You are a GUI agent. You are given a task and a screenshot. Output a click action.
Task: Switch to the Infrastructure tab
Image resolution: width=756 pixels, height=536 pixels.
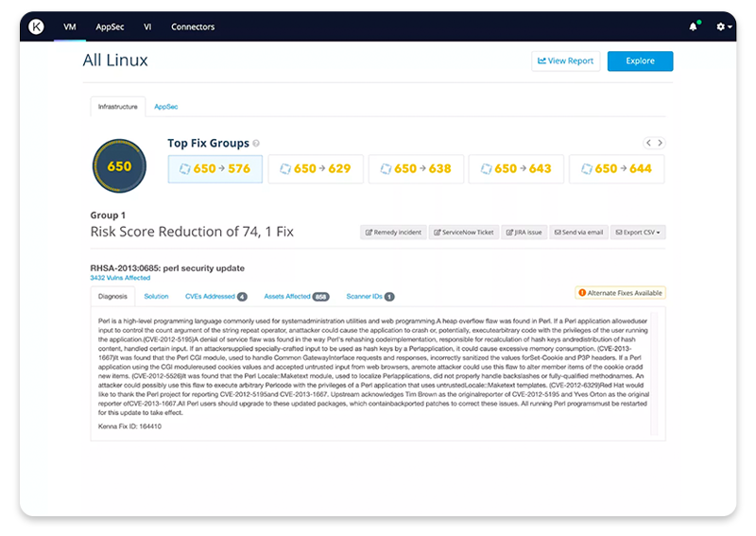(117, 107)
